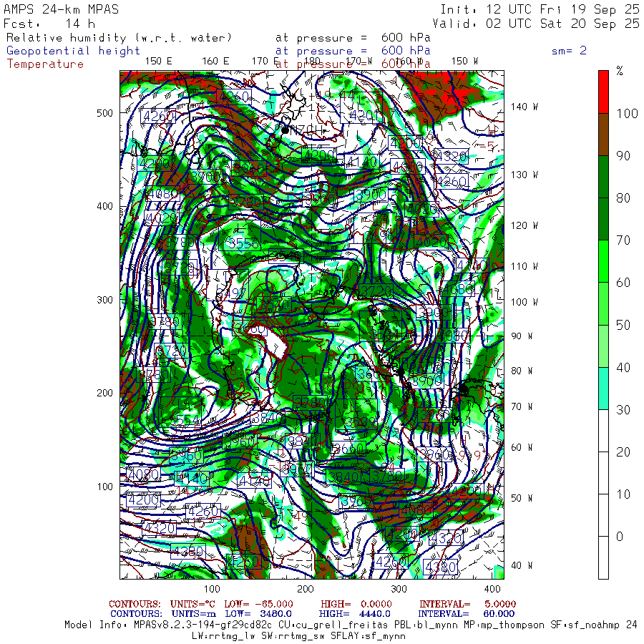This screenshot has height=644, width=644.
Task: Click the 'Model Info: MPASv8.2.3' line
Action: (351, 625)
